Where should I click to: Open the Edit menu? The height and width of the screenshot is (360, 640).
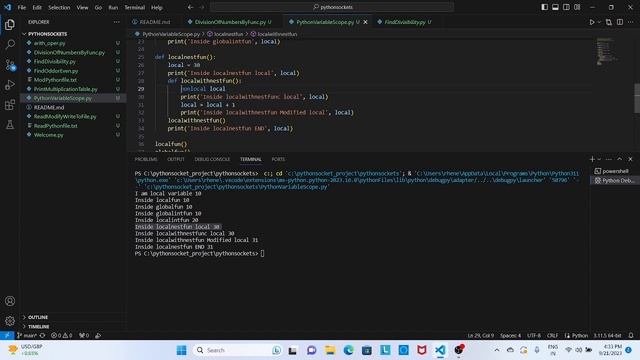coord(37,7)
